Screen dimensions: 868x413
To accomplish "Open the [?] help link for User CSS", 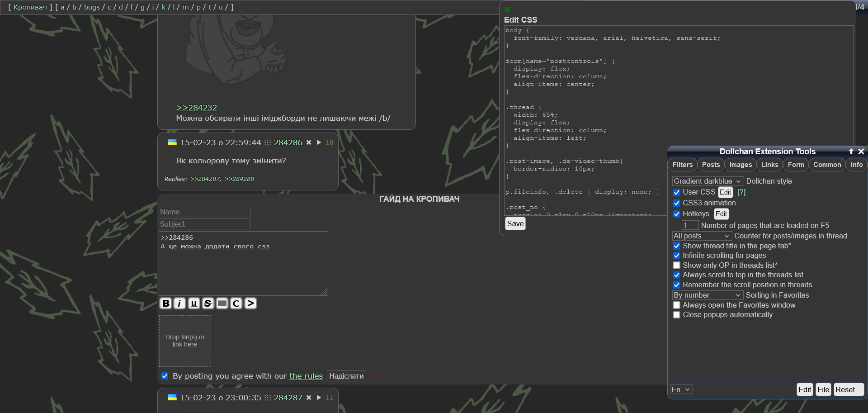I will (x=741, y=192).
